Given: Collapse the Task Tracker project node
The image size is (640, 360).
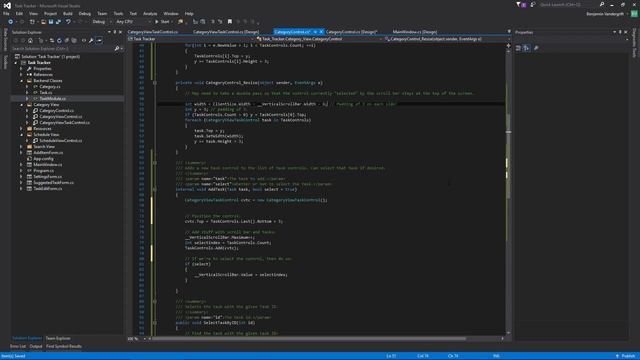Looking at the screenshot, I should (16, 63).
